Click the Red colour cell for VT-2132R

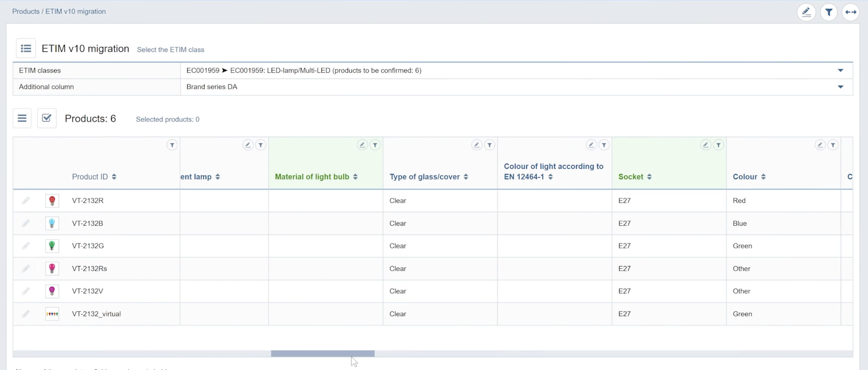(x=783, y=201)
